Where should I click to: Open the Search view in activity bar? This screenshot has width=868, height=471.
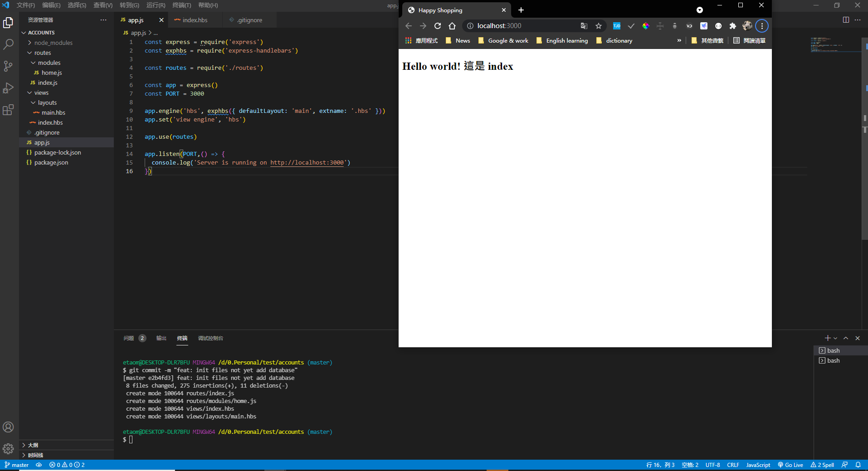[x=8, y=44]
